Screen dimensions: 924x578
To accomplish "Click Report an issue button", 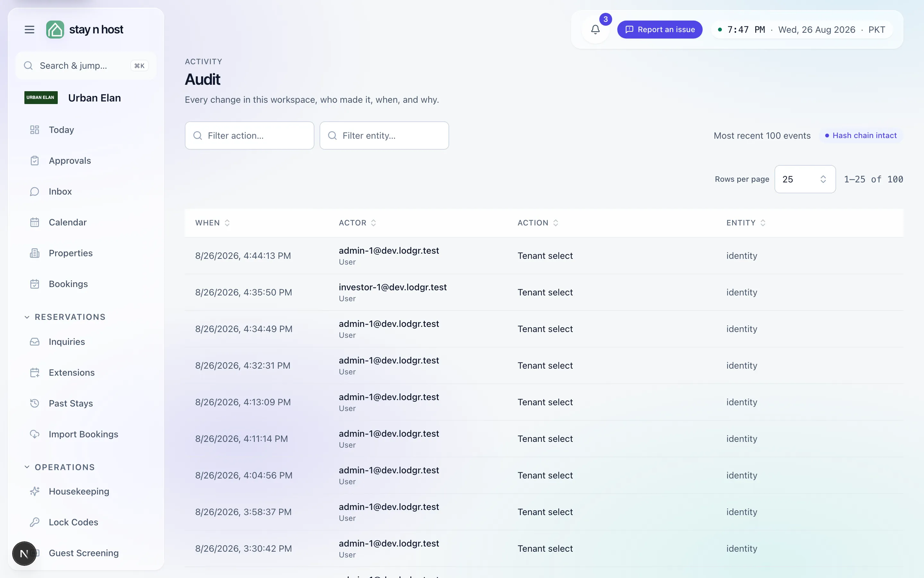I will point(659,30).
